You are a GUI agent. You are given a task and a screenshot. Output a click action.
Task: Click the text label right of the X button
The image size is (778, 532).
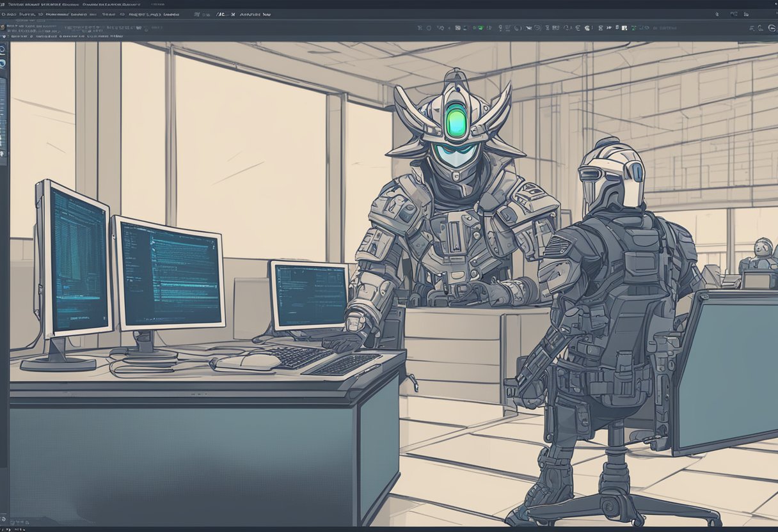(x=256, y=13)
